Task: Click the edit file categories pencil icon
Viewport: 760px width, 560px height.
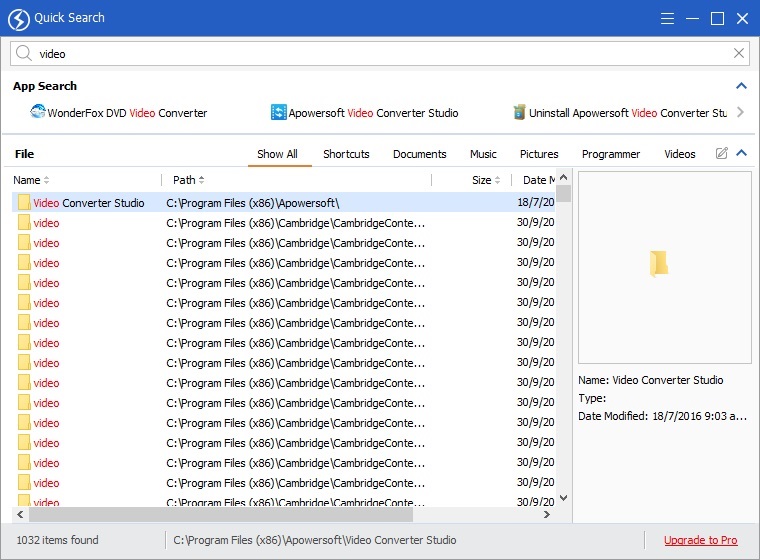Action: (722, 153)
